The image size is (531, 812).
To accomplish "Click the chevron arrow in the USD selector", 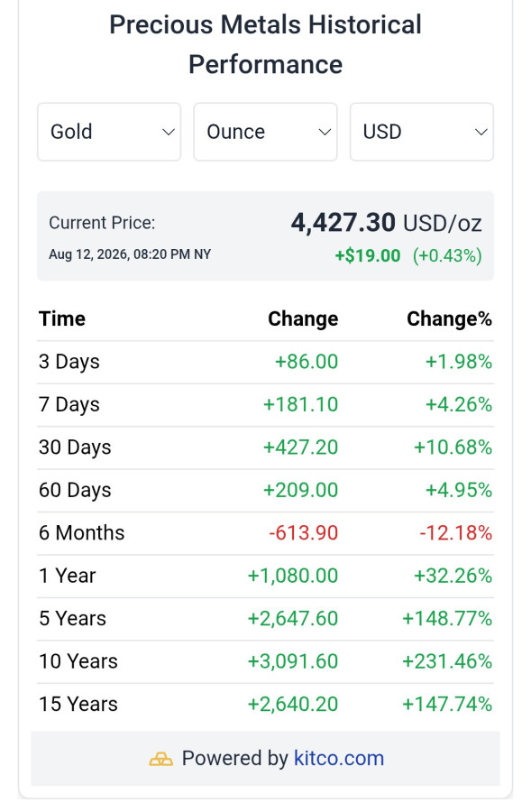I will pos(481,132).
